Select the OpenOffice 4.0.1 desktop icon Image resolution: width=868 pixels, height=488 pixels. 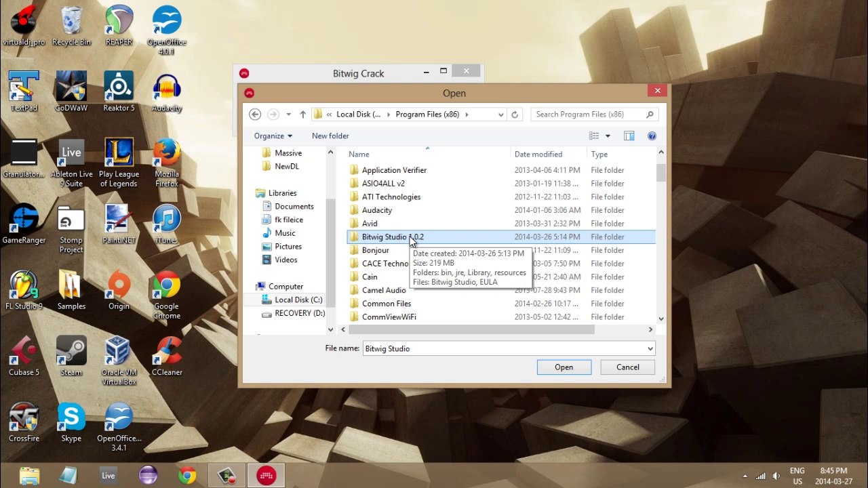pos(166,30)
